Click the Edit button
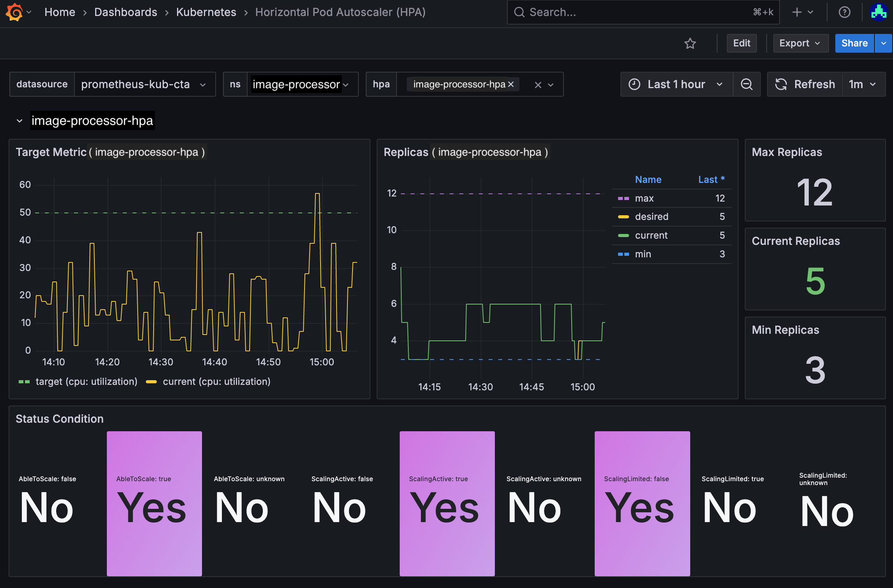Viewport: 893px width, 588px height. pyautogui.click(x=741, y=43)
